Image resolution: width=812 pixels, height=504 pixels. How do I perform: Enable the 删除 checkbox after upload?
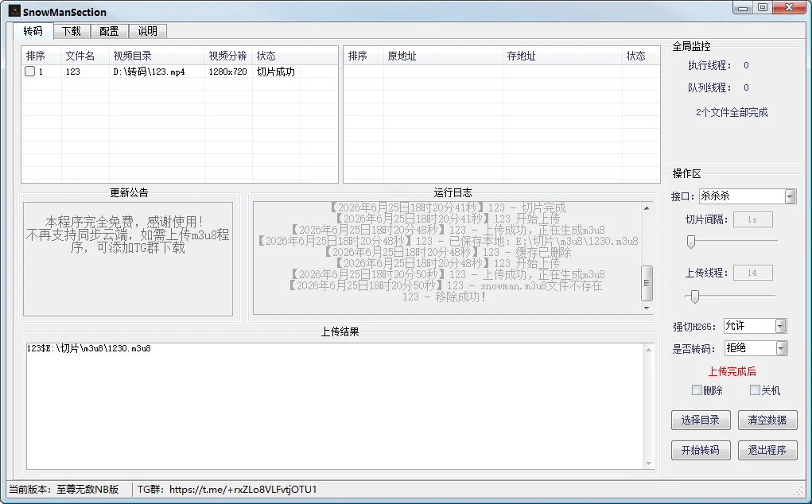697,390
